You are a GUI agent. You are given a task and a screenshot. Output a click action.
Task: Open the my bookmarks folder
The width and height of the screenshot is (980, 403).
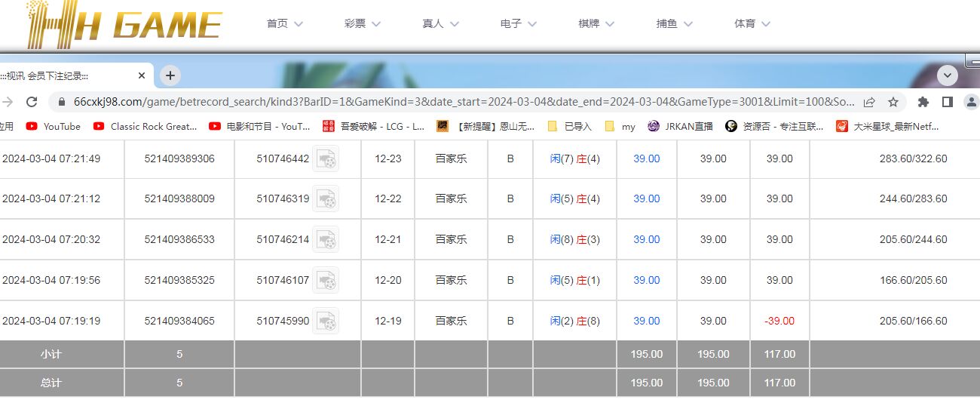coord(620,127)
